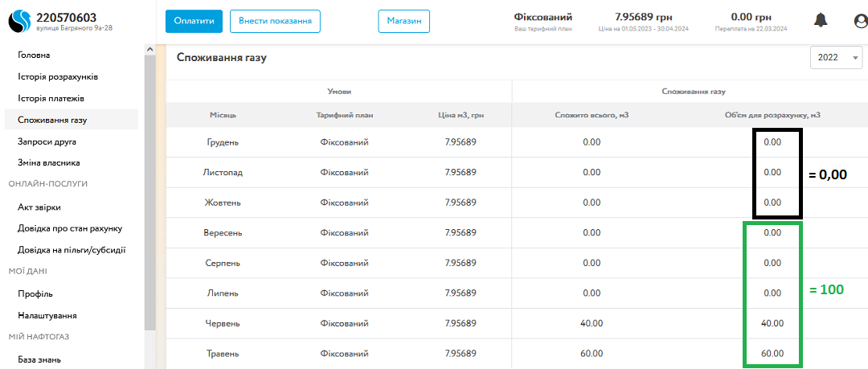Open Довідка про стан рахунку
The height and width of the screenshot is (369, 868).
tap(70, 228)
